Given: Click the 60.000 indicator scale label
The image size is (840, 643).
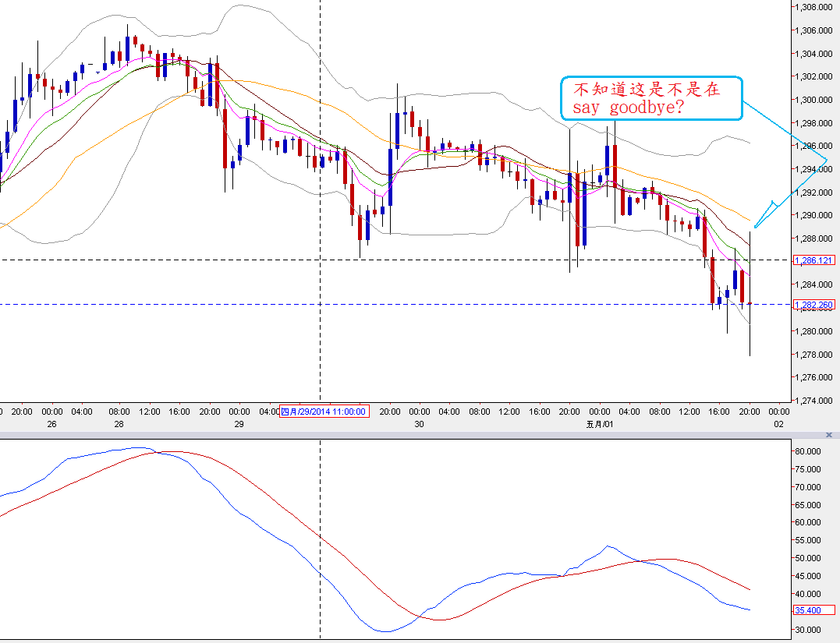Looking at the screenshot, I should point(807,522).
